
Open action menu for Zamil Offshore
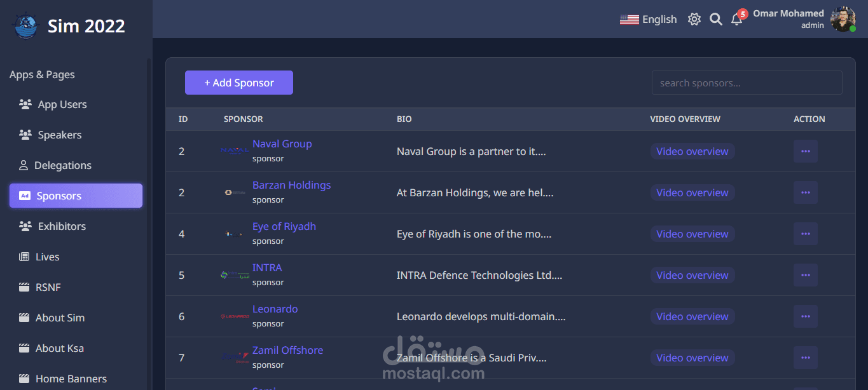[x=806, y=358]
